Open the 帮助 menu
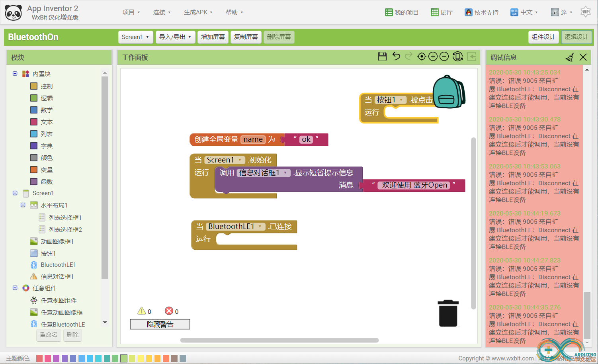The image size is (598, 364). coord(234,12)
